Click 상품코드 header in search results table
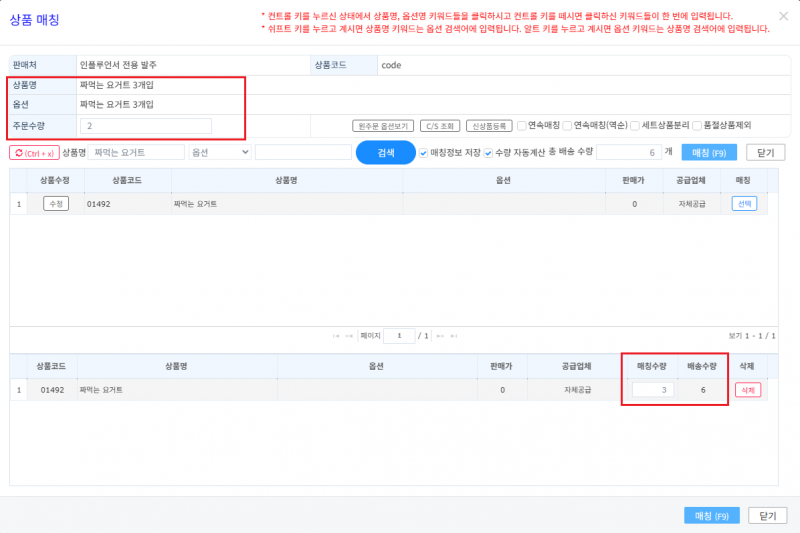Screen dimensions: 800x533 pos(127,180)
